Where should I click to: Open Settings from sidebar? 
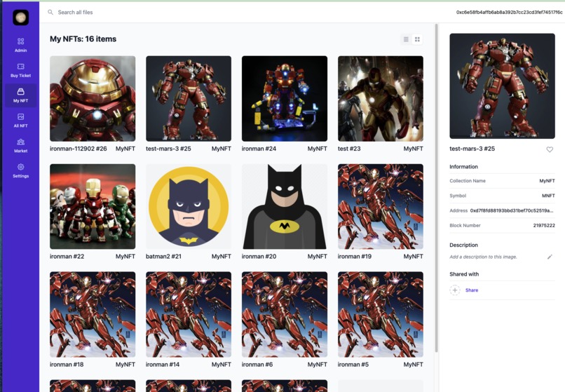(x=20, y=171)
